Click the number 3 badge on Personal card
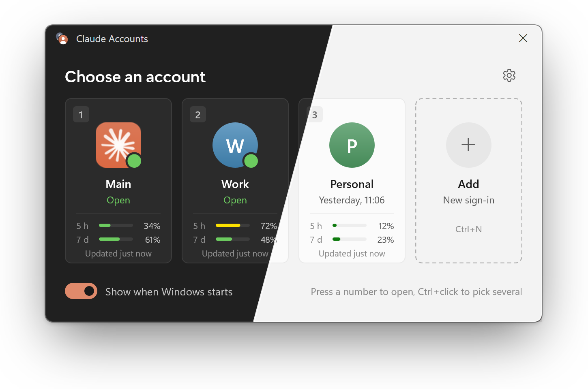 pos(315,115)
